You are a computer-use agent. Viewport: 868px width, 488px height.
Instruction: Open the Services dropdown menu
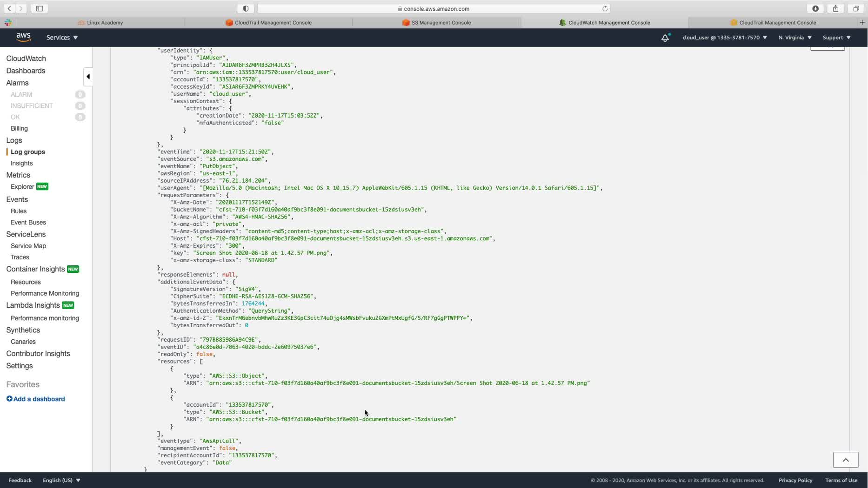[x=62, y=38]
